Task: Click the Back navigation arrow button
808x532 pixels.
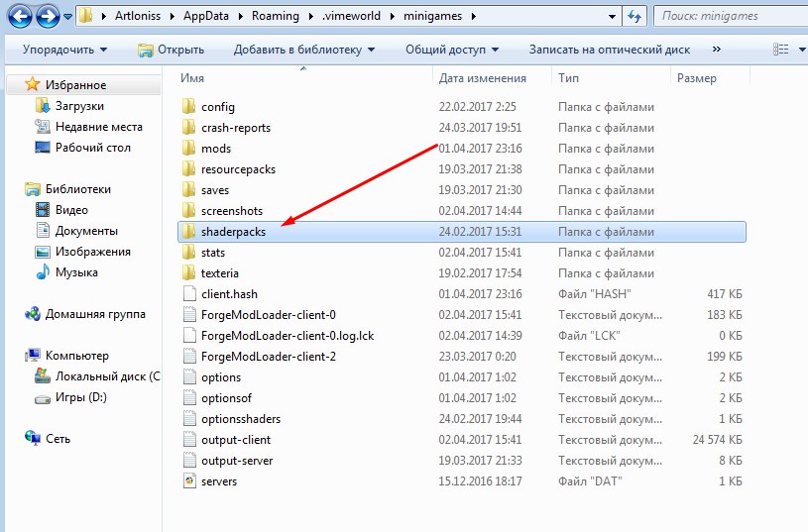Action: point(18,16)
